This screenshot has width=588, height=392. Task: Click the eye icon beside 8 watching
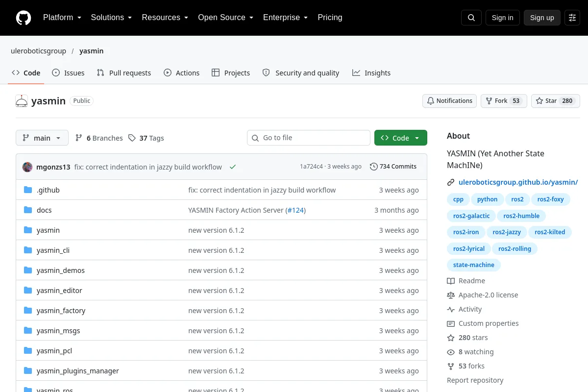451,352
